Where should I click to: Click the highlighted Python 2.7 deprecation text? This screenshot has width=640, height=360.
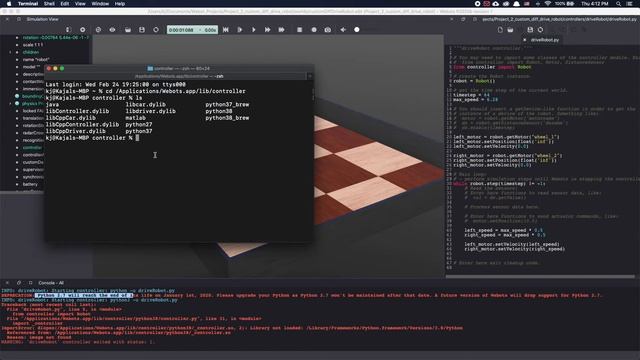(84, 295)
